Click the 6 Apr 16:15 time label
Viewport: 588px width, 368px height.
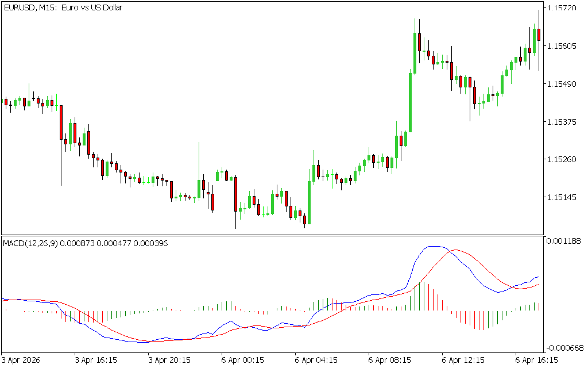(x=536, y=360)
